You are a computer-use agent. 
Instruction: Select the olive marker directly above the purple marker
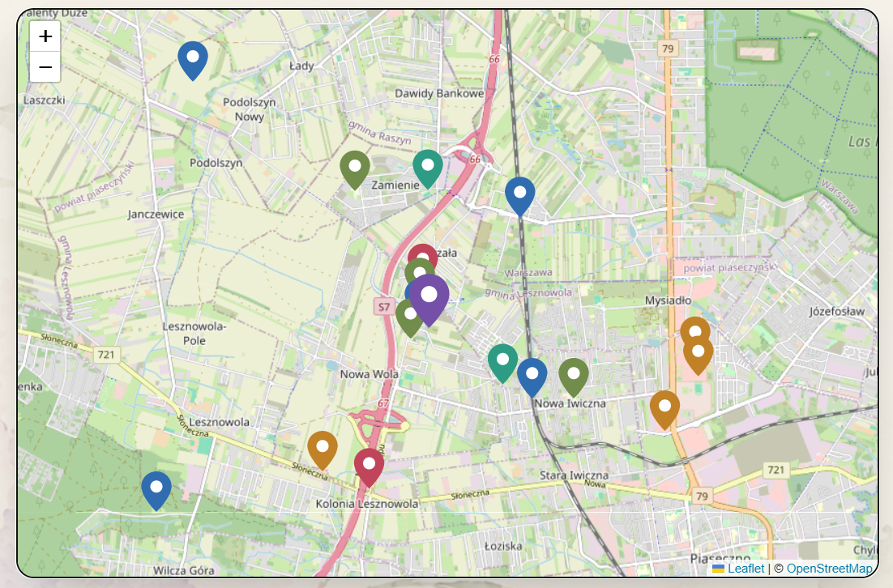tap(419, 271)
